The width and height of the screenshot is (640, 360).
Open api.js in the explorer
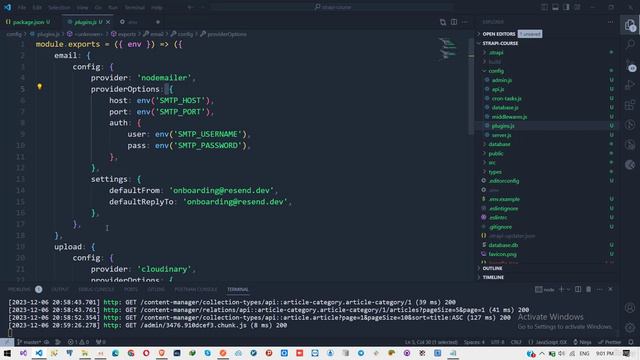point(498,89)
